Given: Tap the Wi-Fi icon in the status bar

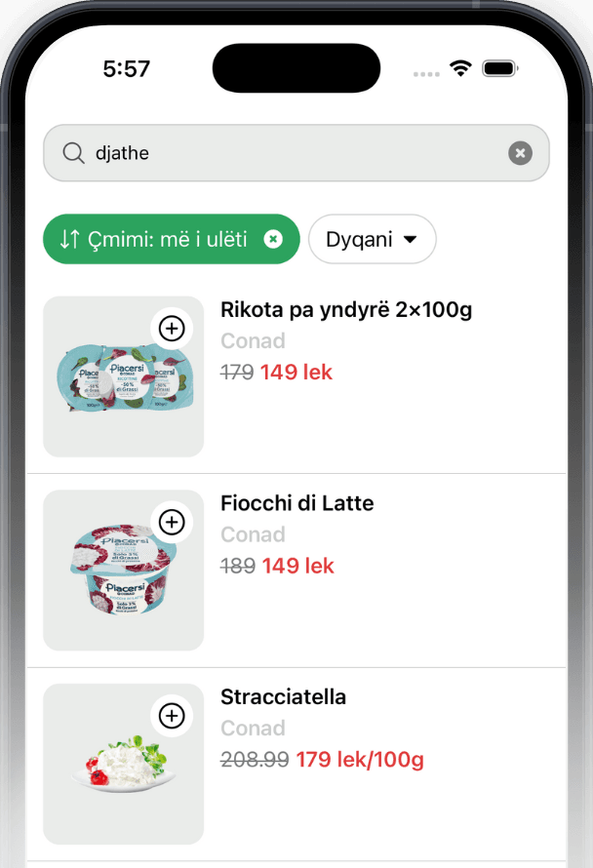Looking at the screenshot, I should 460,68.
